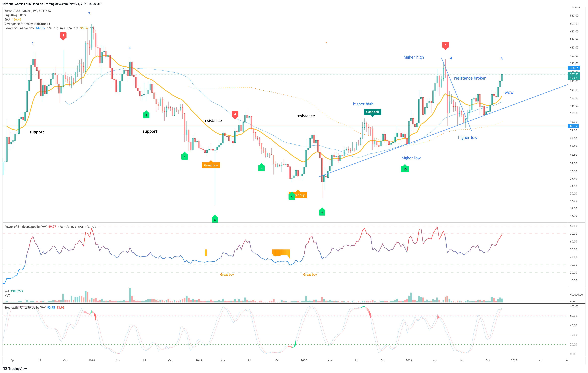Screen dimensions: 588x373
Task: Click 2020 on the time axis
Action: point(304,361)
